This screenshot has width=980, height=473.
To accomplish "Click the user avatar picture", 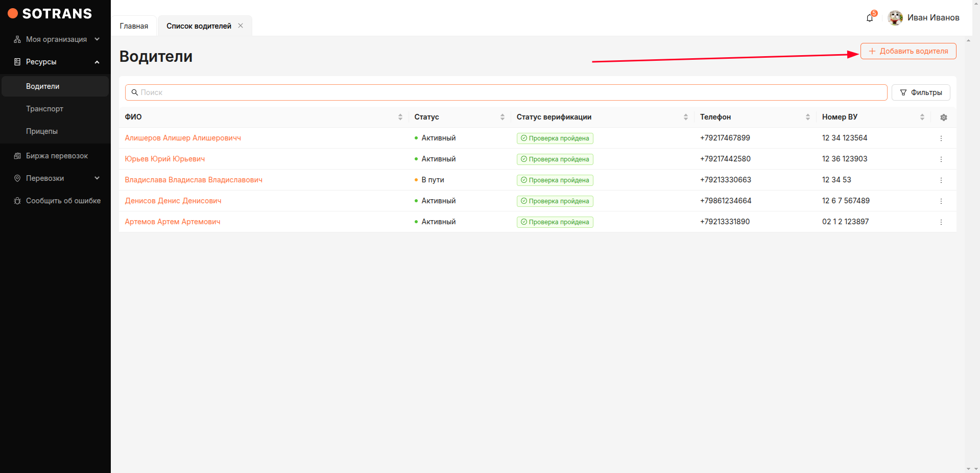I will tap(895, 18).
